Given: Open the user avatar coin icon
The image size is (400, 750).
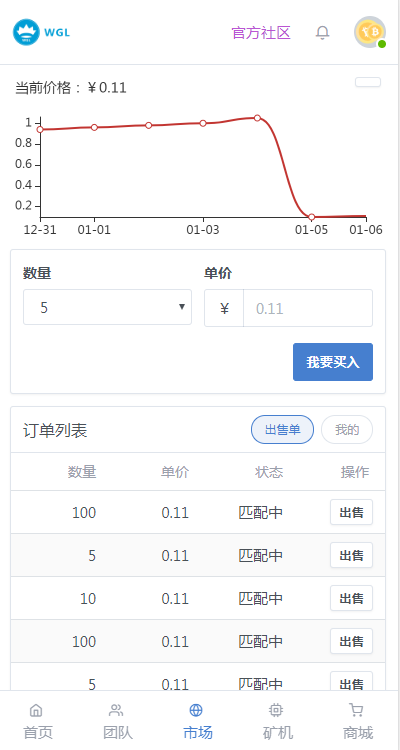Looking at the screenshot, I should pos(370,32).
